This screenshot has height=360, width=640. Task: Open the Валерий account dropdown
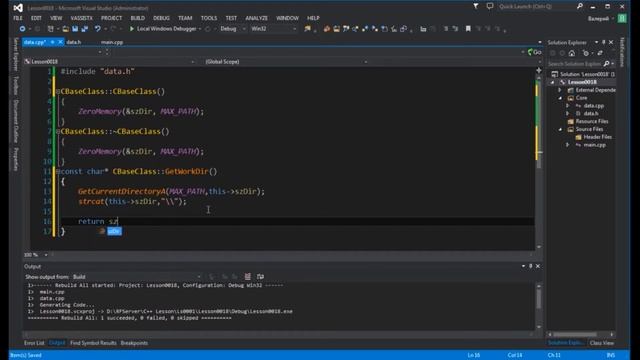(601, 19)
